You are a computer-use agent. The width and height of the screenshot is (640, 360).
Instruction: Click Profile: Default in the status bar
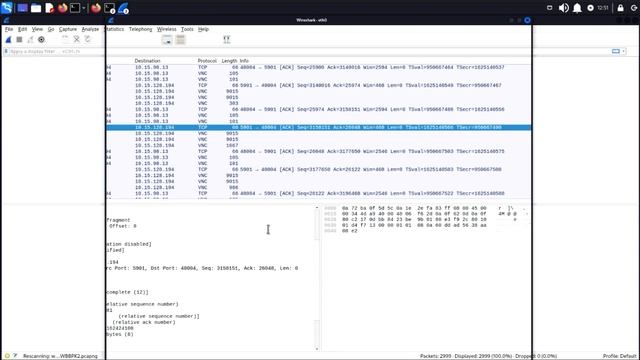coord(620,356)
